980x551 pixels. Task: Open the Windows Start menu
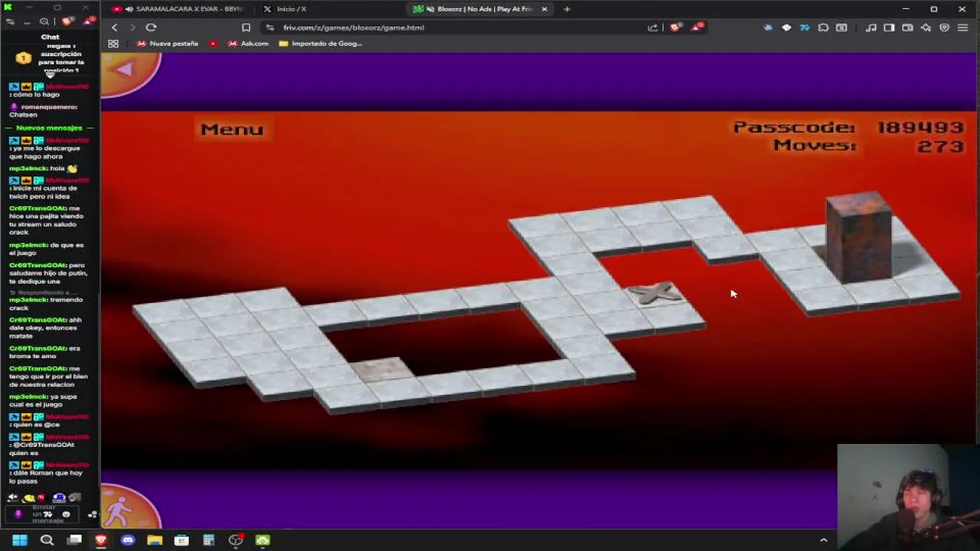click(x=20, y=540)
